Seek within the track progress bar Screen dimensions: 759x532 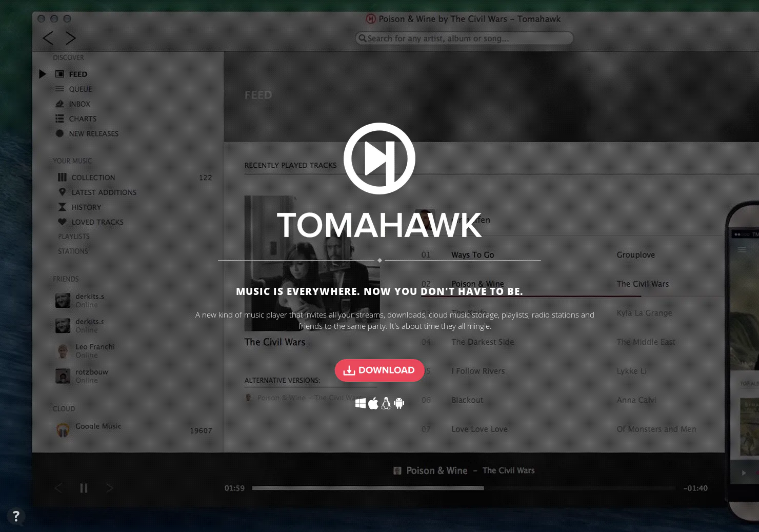coord(464,488)
